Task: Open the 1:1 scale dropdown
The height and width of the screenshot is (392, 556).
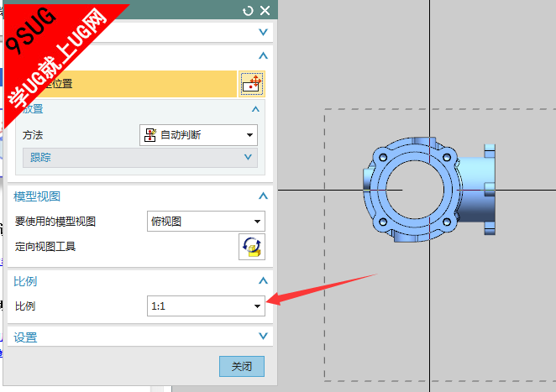Action: (x=206, y=306)
